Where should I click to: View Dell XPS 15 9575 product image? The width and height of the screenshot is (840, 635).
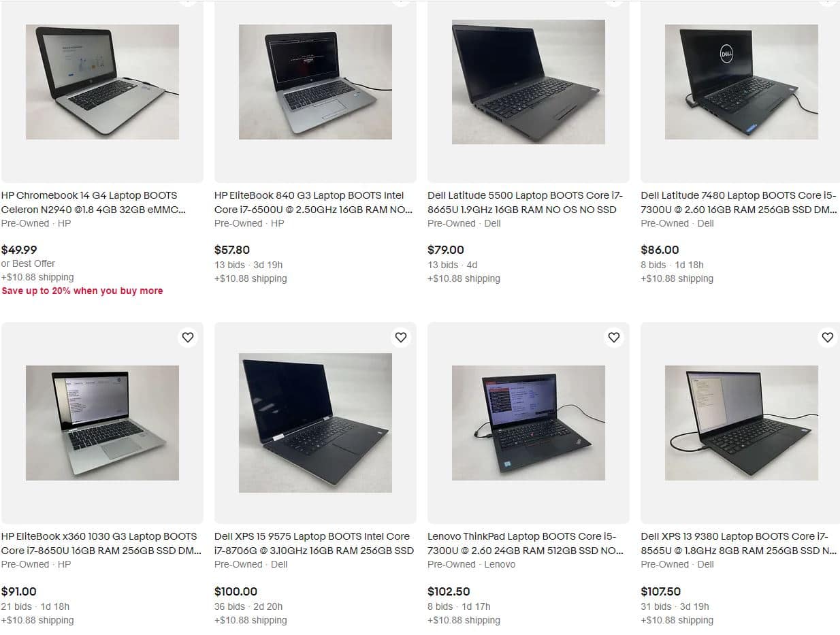[315, 423]
